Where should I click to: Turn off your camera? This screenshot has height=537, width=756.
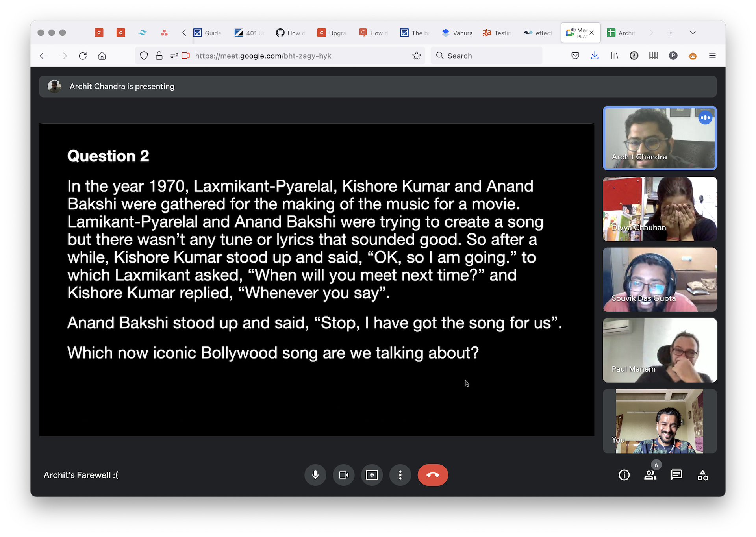click(x=343, y=475)
